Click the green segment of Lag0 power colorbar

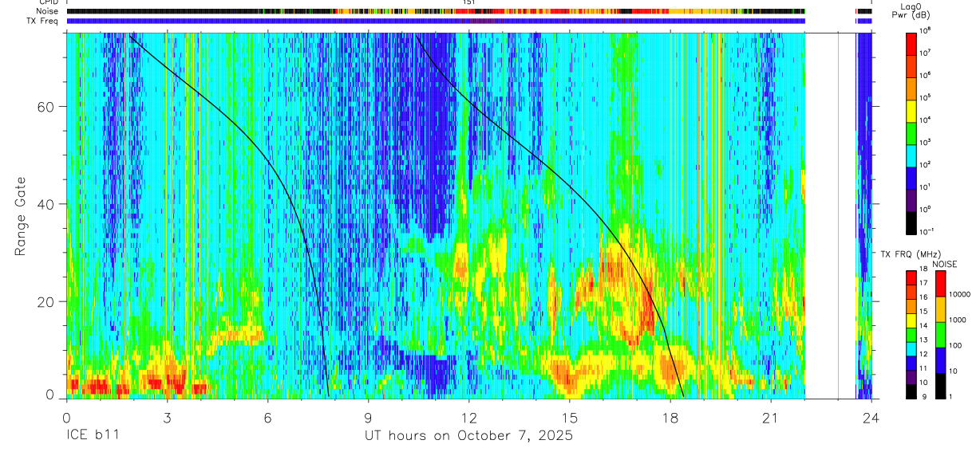tap(911, 133)
